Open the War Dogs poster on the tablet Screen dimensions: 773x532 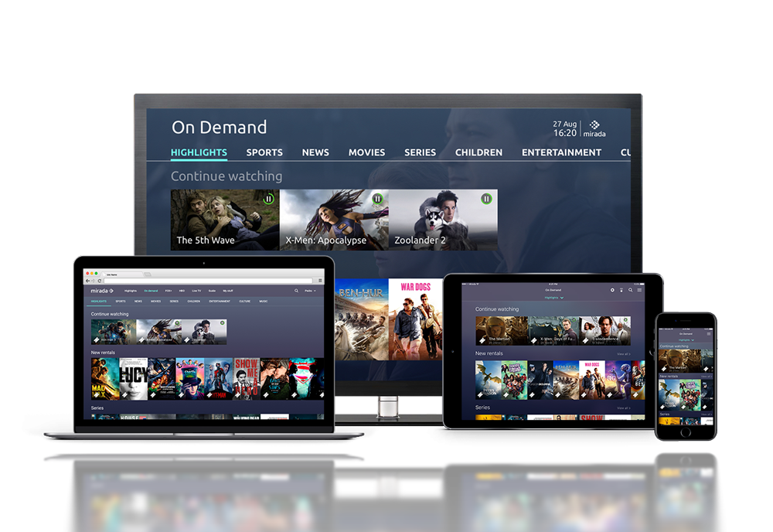click(592, 380)
